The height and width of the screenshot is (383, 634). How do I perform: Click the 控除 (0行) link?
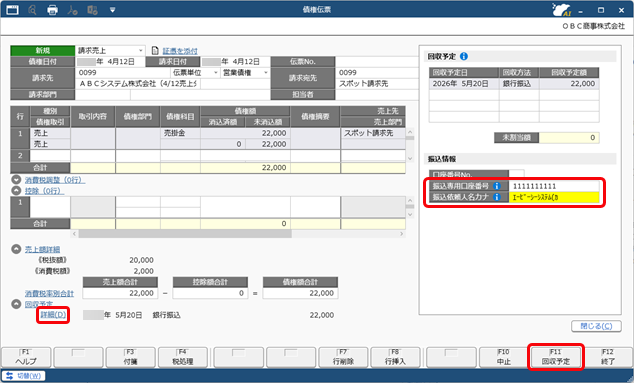pyautogui.click(x=44, y=191)
